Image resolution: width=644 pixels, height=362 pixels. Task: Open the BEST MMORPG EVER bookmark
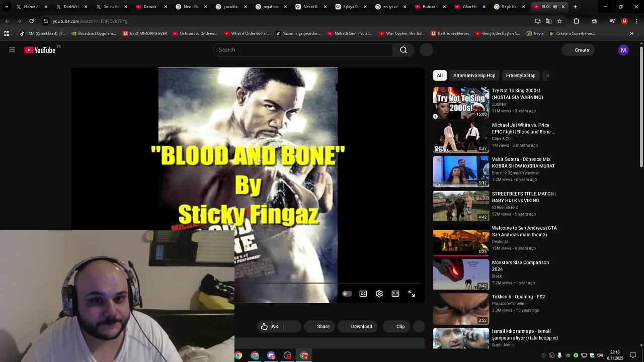click(x=145, y=33)
